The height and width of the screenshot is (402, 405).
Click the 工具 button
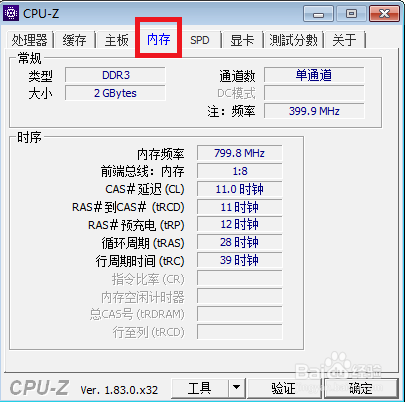200,388
